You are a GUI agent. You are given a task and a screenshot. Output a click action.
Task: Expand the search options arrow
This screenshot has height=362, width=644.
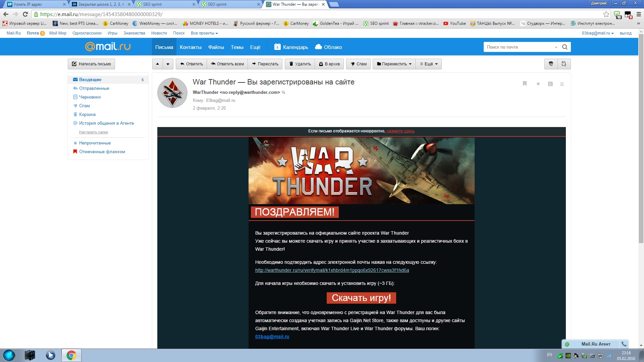pyautogui.click(x=556, y=47)
